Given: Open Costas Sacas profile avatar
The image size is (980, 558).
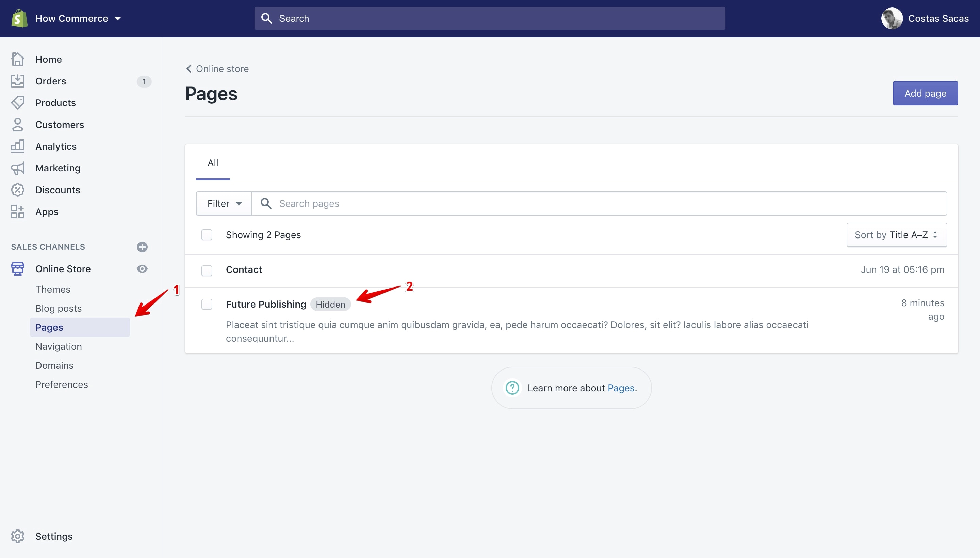Looking at the screenshot, I should pos(892,18).
